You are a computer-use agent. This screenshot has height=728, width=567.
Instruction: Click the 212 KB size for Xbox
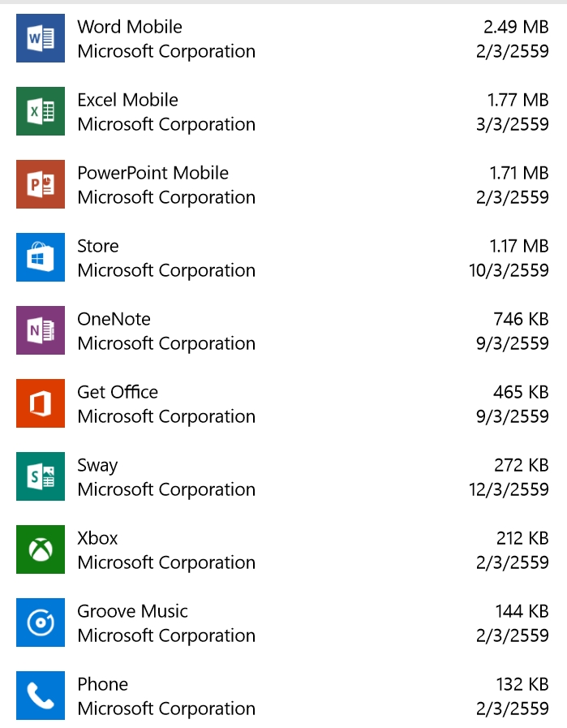tap(522, 538)
